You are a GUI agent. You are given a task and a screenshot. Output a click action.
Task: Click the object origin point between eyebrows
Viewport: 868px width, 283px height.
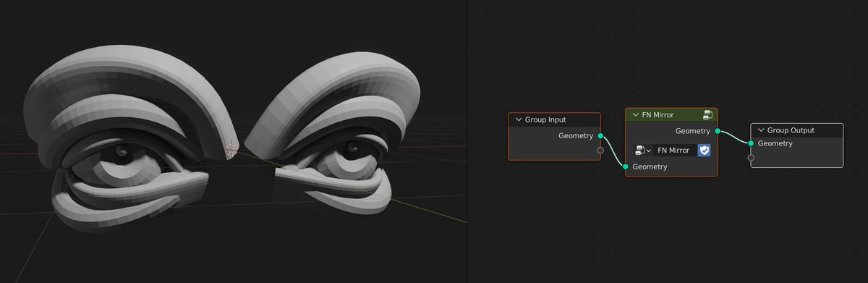(x=231, y=150)
